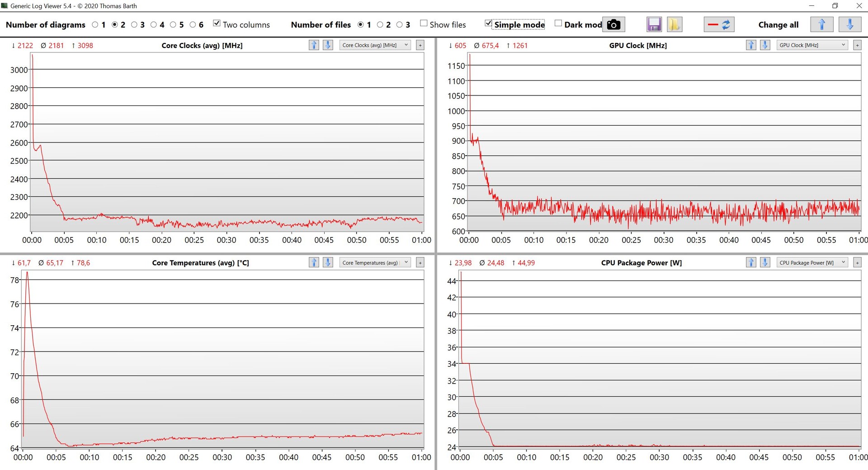Screen dimensions: 868x470
Task: Click plus button in Core Temperatures diagram
Action: pyautogui.click(x=420, y=263)
